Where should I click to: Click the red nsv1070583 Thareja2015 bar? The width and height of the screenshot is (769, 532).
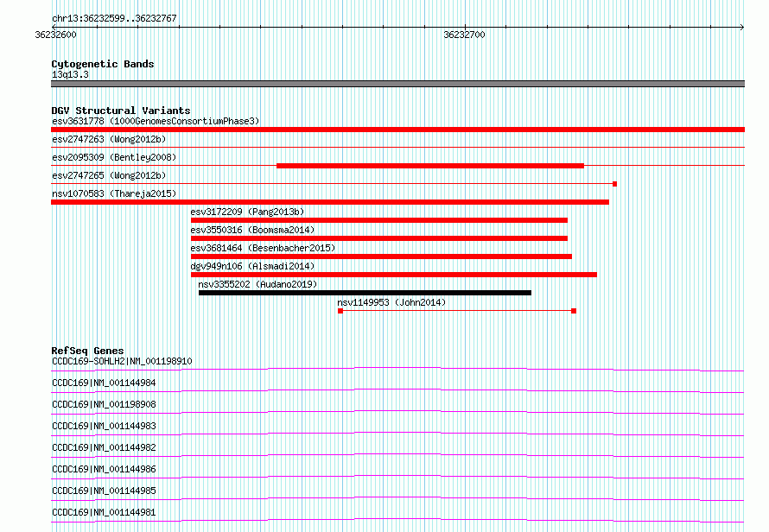(330, 202)
